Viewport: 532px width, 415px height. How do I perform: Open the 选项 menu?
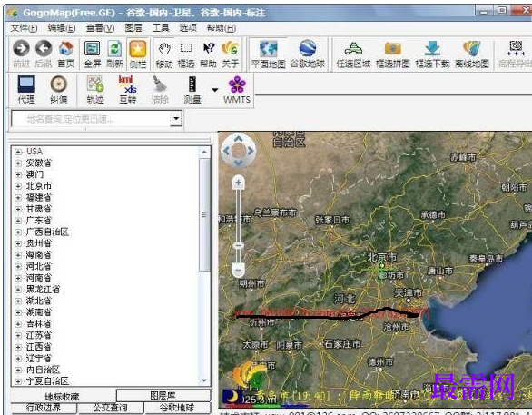(x=188, y=28)
